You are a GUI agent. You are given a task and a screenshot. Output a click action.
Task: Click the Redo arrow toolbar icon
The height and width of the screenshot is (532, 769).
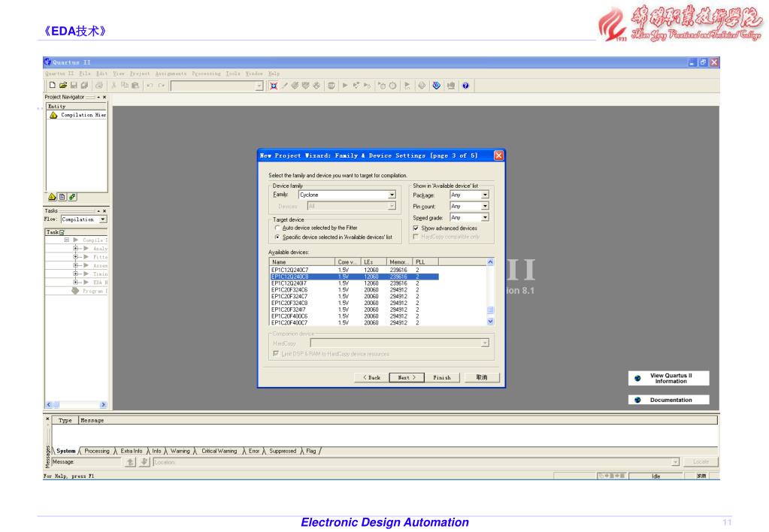click(x=161, y=86)
